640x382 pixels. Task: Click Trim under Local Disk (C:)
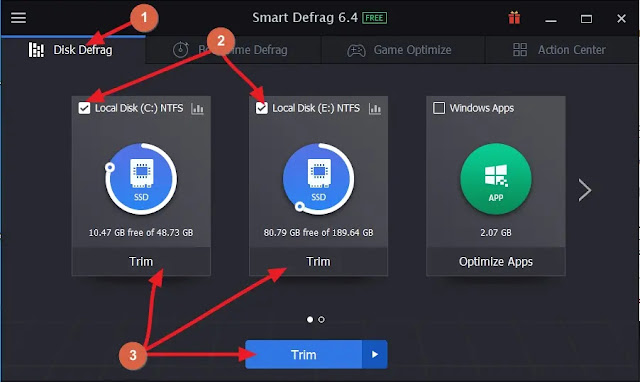click(x=141, y=261)
